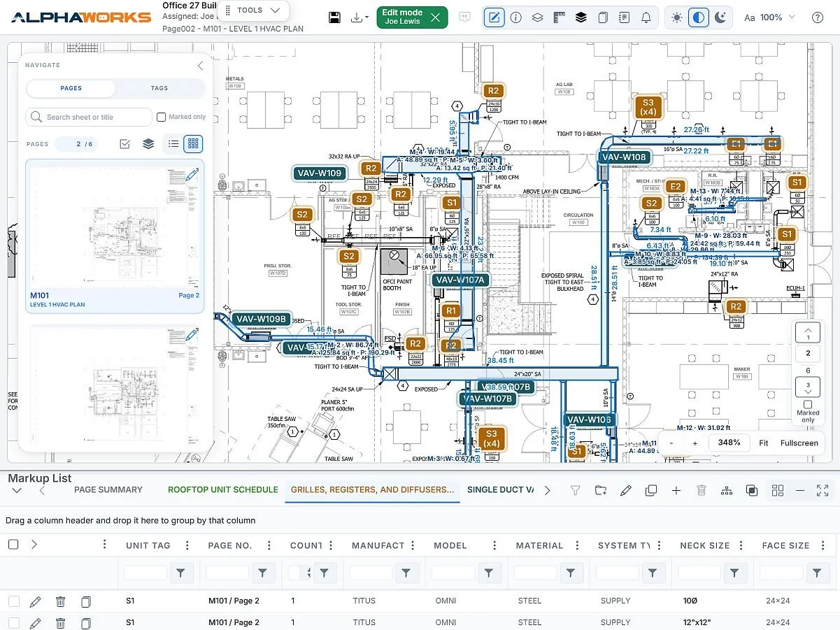Viewport: 840px width, 630px height.
Task: Click the Markup List trash delete icon
Action: pos(702,491)
